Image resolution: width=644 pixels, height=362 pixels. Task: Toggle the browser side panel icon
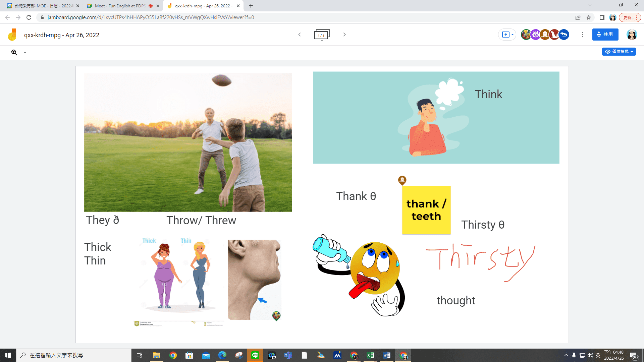602,17
